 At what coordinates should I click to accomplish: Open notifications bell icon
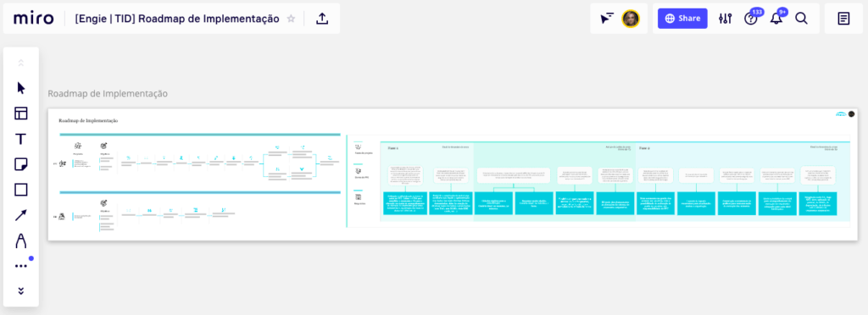click(776, 19)
